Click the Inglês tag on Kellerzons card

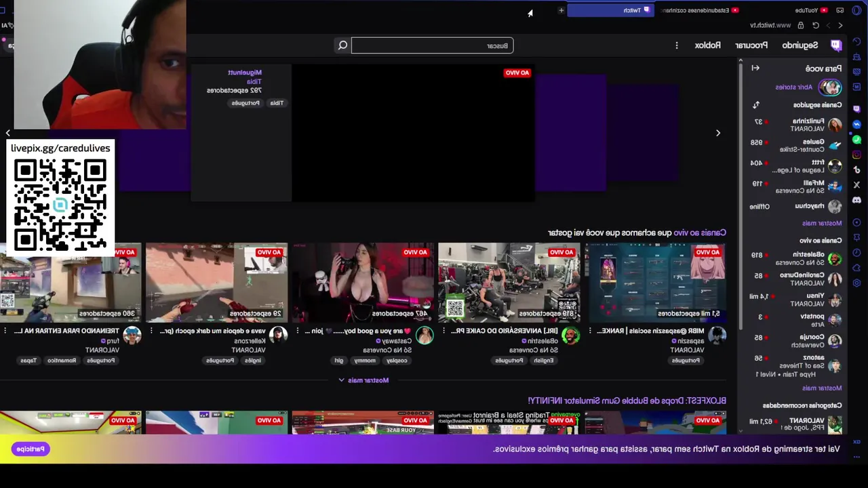pyautogui.click(x=253, y=361)
